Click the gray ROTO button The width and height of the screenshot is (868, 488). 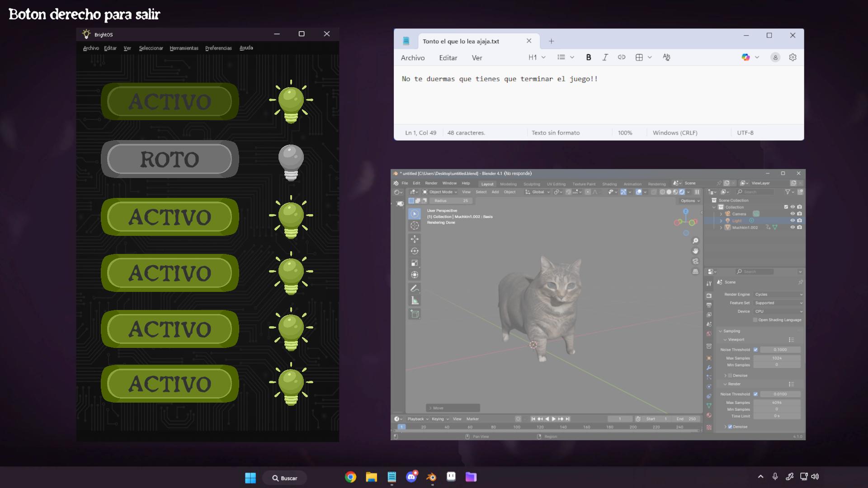click(170, 159)
